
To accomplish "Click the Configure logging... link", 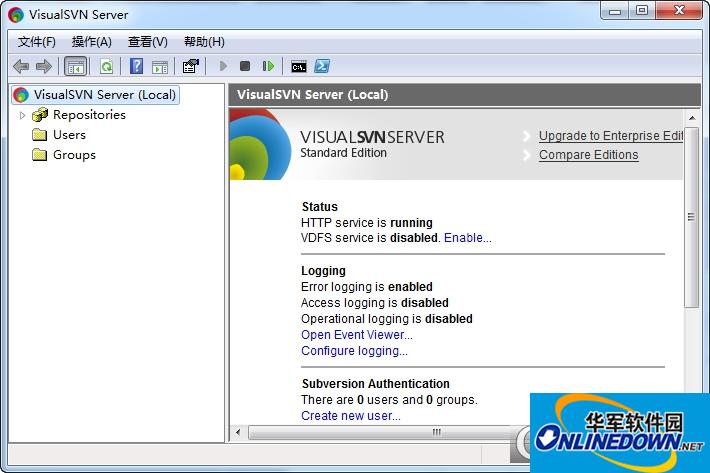I will [x=354, y=351].
